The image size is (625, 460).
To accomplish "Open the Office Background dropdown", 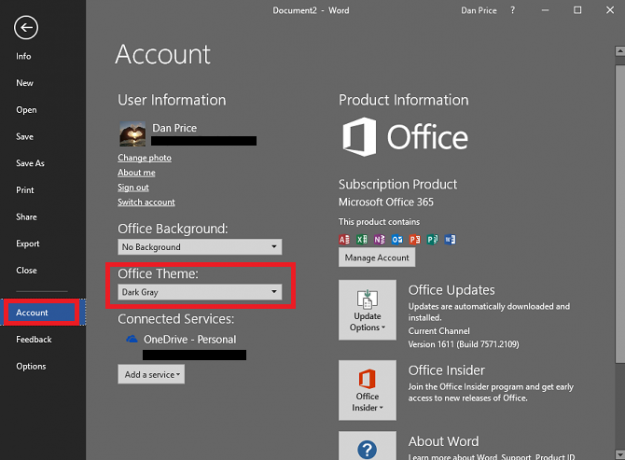I will pyautogui.click(x=200, y=247).
